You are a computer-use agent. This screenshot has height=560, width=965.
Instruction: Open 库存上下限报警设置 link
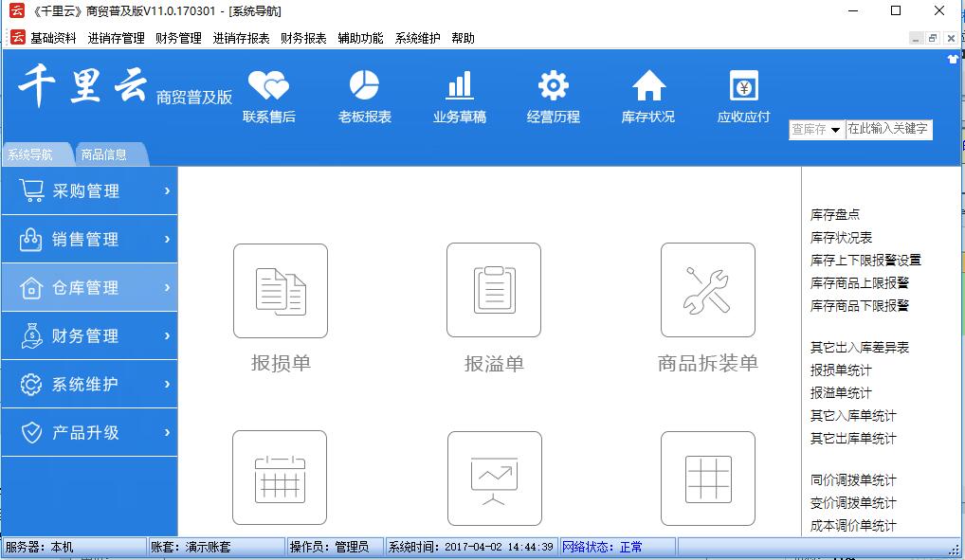coord(865,260)
